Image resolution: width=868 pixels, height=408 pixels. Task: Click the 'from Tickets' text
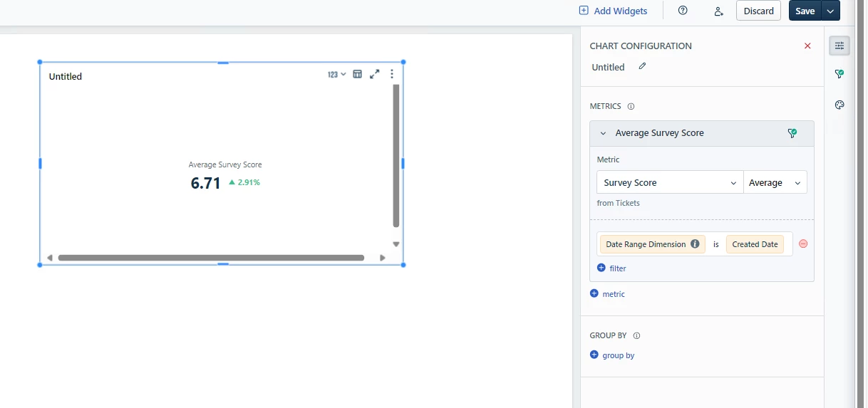pyautogui.click(x=619, y=203)
